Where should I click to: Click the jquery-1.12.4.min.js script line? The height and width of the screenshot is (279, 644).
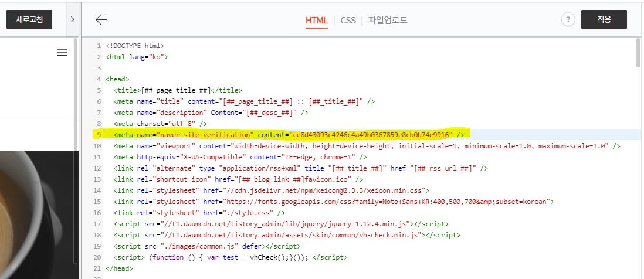[282, 224]
